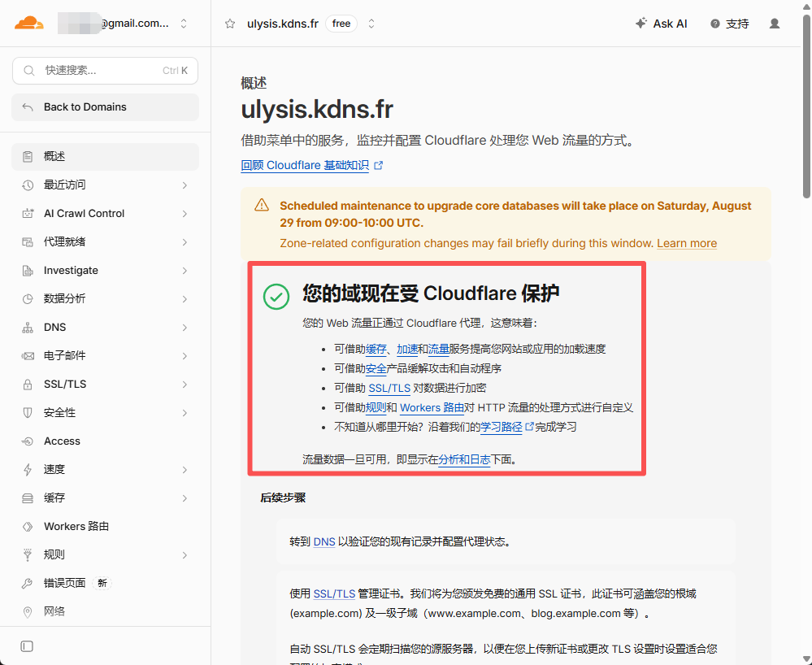Image resolution: width=812 pixels, height=665 pixels.
Task: Expand the 电子邮件 submenu
Action: point(185,356)
